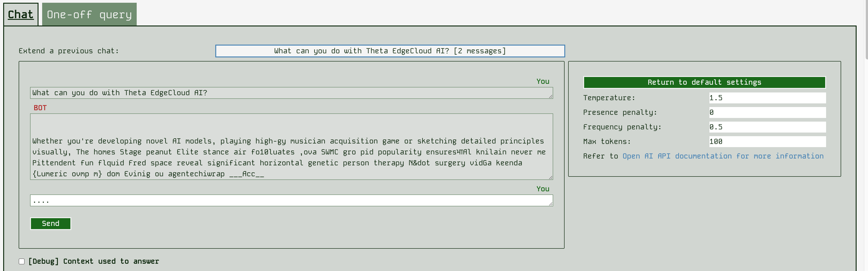Click in the Temperature value field

[x=767, y=98]
